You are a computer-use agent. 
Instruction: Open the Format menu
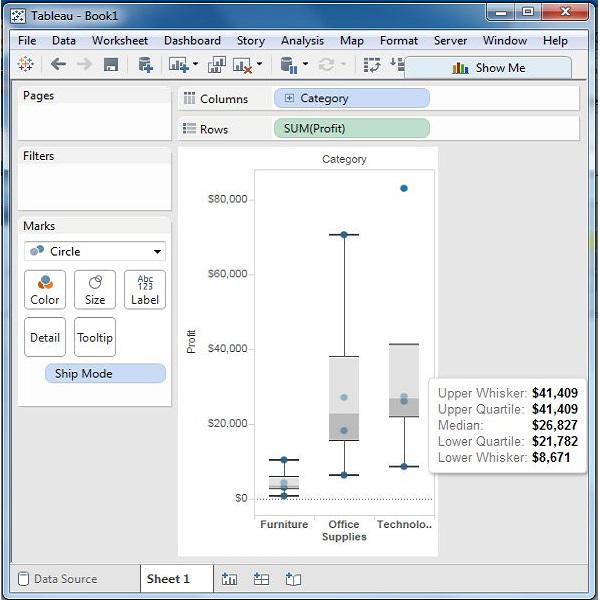(399, 41)
